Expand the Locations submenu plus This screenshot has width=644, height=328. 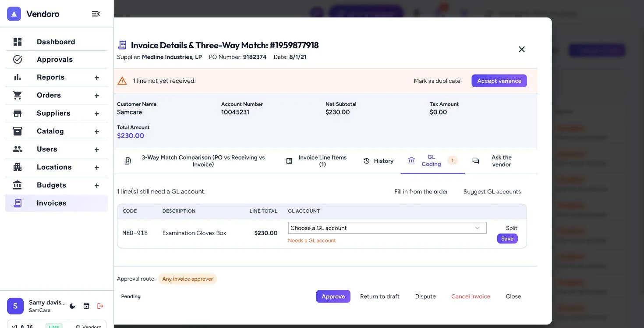(x=97, y=168)
